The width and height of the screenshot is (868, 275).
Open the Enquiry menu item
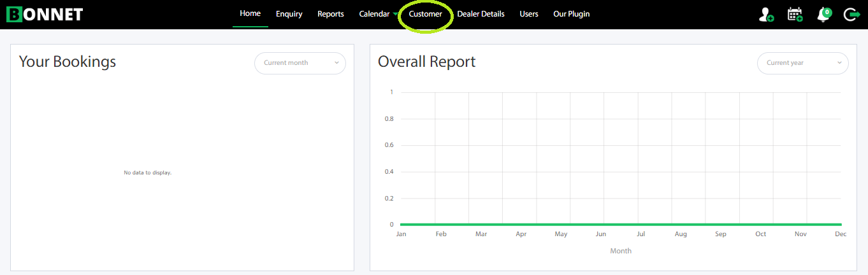289,14
